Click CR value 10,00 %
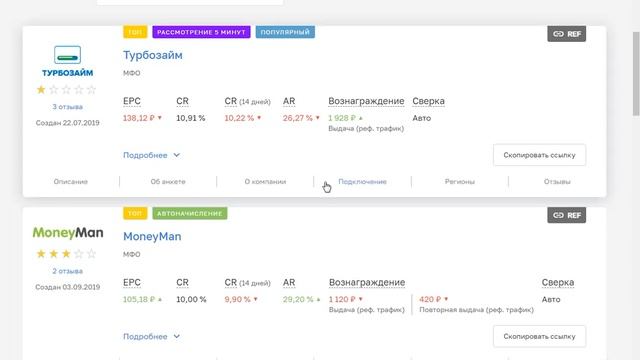This screenshot has height=360, width=640. [x=191, y=299]
